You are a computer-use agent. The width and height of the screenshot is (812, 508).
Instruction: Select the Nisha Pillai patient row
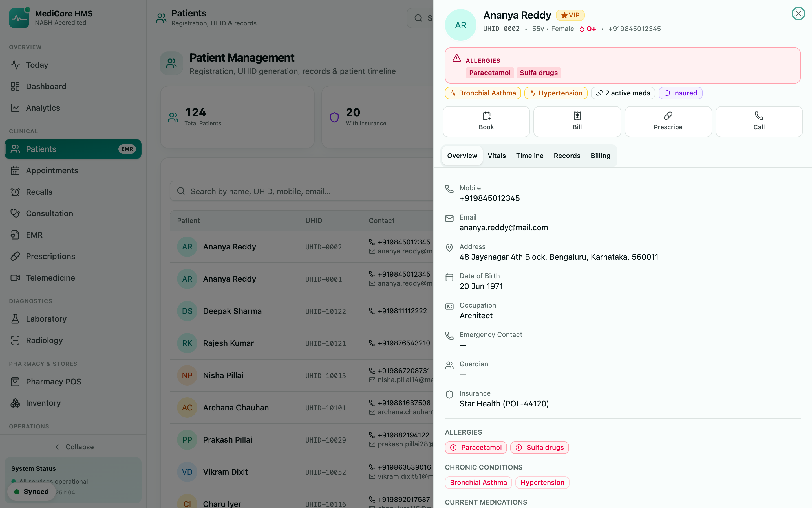tap(302, 375)
